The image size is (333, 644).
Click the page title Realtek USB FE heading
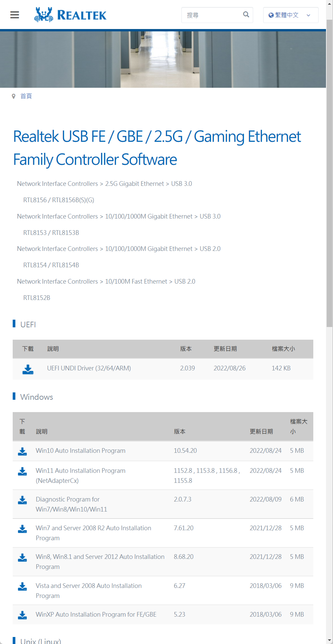(x=157, y=148)
